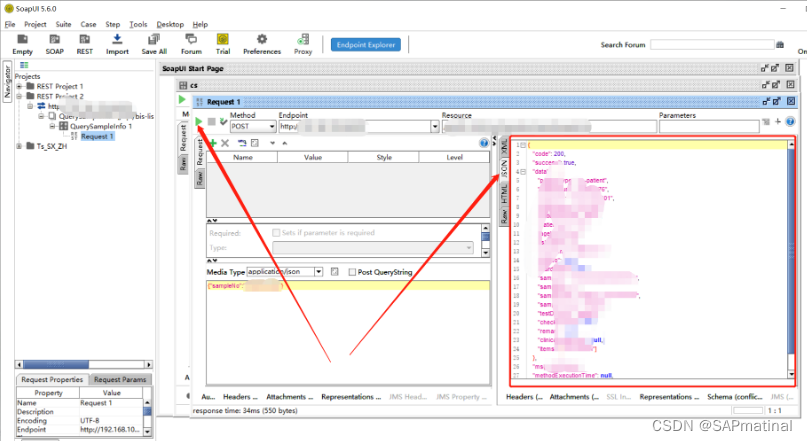Create a new SOAP project
Viewport: 807px width, 441px height.
tap(55, 44)
